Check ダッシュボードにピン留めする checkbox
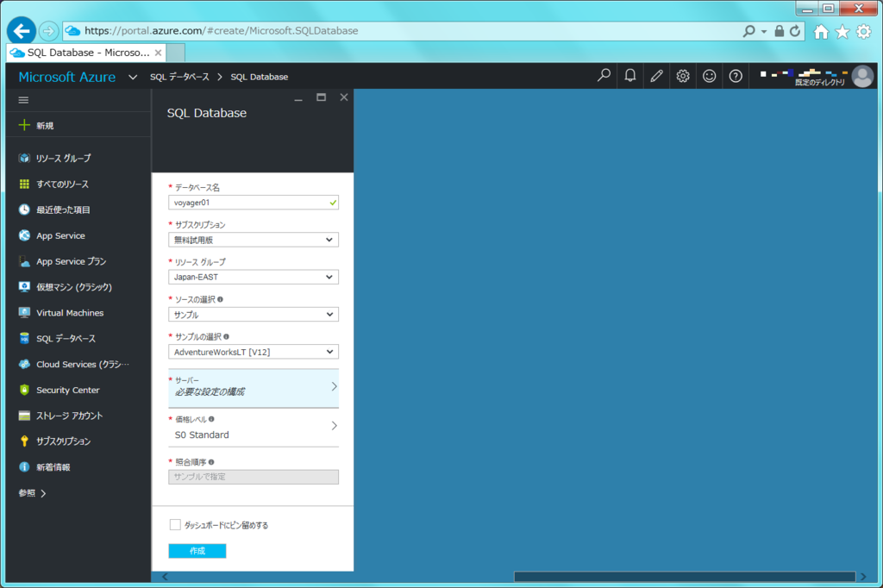Screen dimensions: 883x588 click(175, 525)
